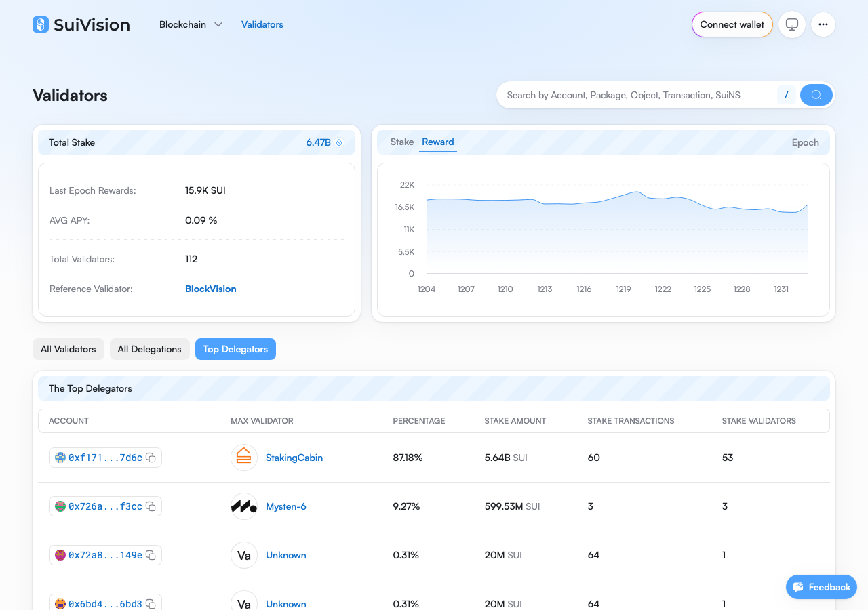Click the SuiVision logo icon
This screenshot has height=610, width=868.
(x=41, y=24)
